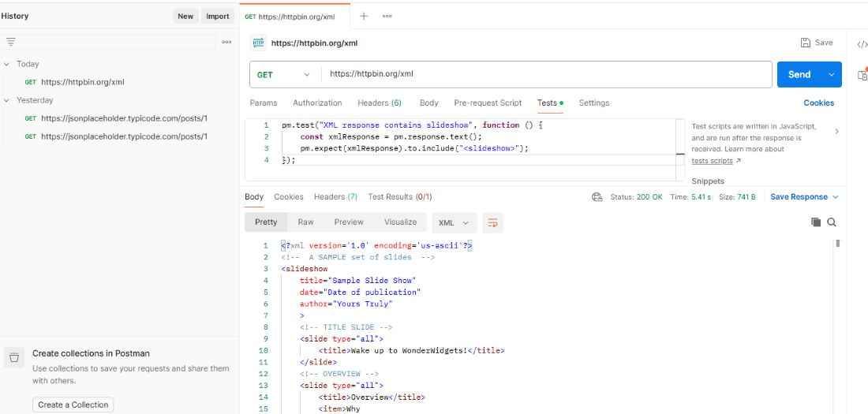Toggle the wrap lines icon in response

tap(492, 222)
